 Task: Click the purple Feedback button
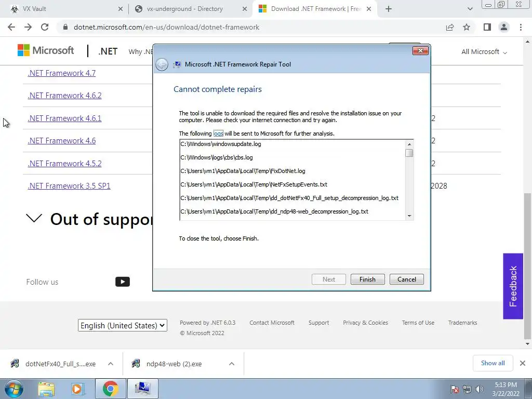pyautogui.click(x=513, y=286)
